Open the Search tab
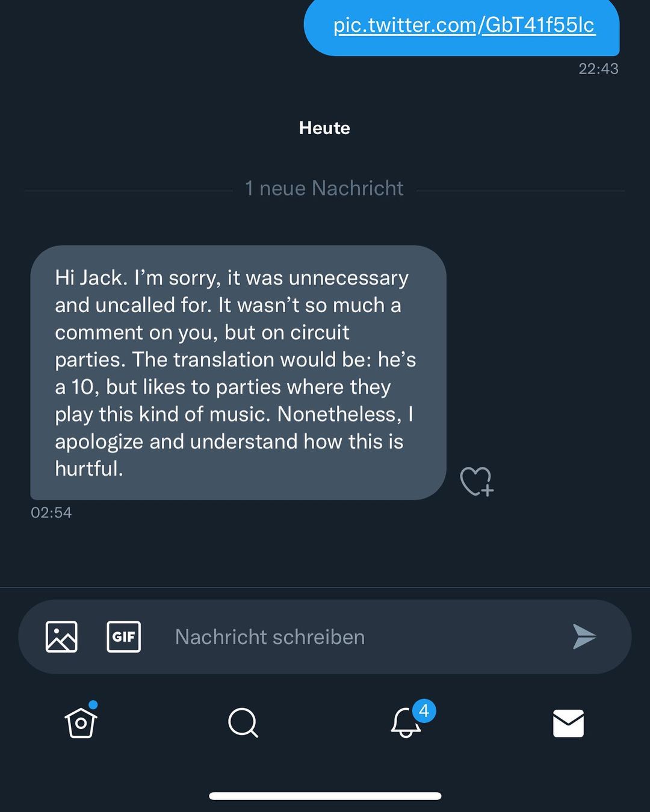 point(243,722)
